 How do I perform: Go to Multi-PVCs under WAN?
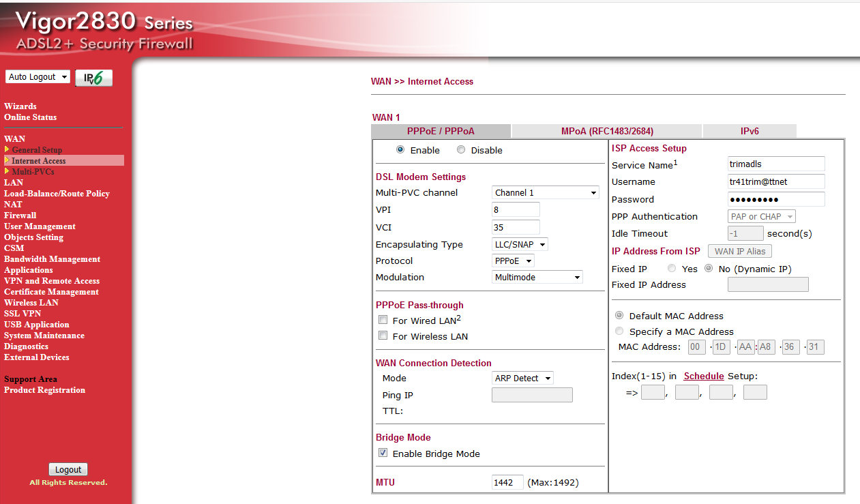coord(33,172)
